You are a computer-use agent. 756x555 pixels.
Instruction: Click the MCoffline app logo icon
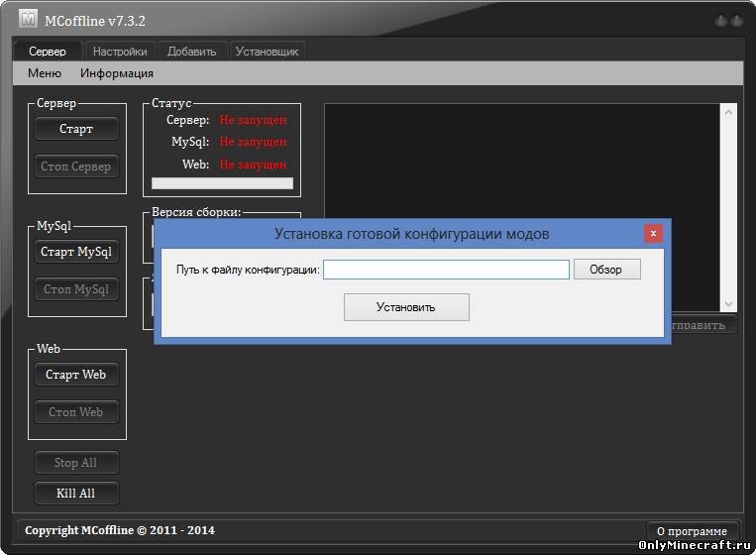28,19
